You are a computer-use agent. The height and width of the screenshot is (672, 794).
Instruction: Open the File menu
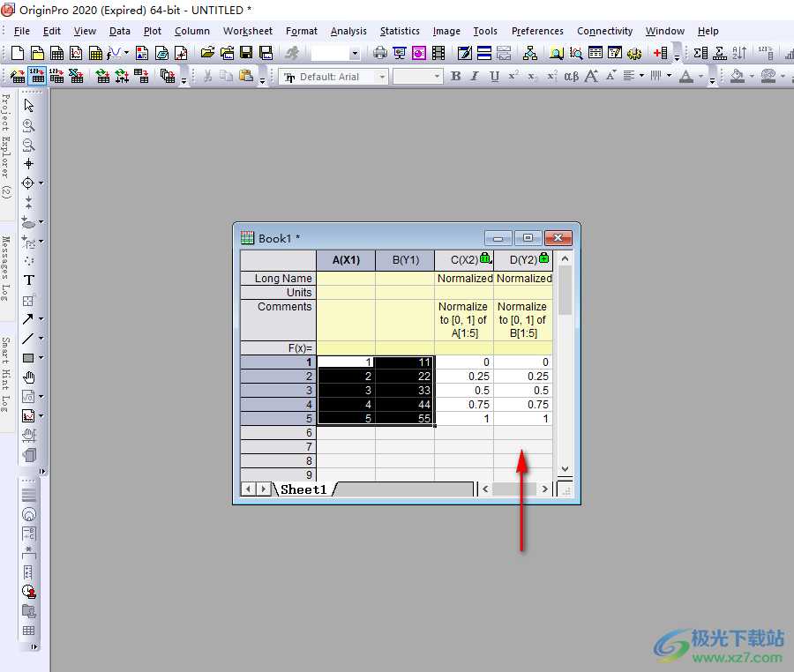(x=22, y=32)
